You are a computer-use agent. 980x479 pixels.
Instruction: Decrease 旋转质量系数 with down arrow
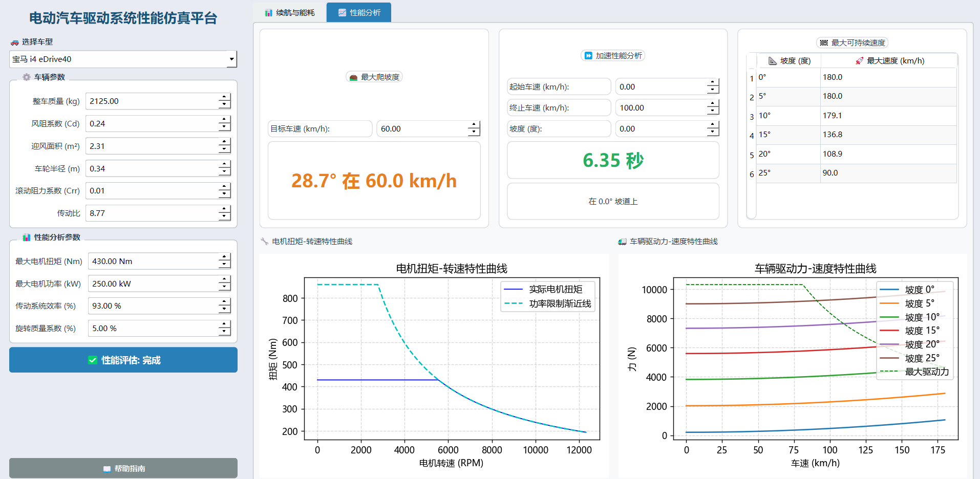(224, 333)
